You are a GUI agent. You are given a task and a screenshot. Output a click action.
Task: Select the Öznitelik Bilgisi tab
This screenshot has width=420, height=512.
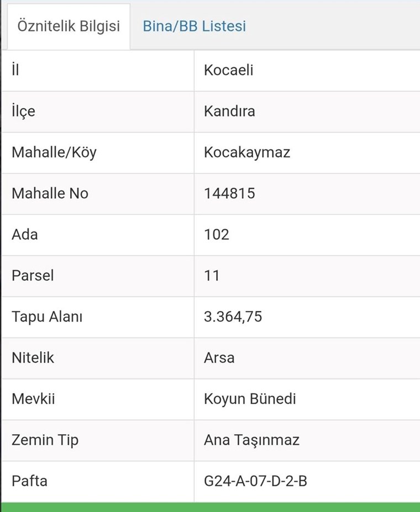pyautogui.click(x=69, y=27)
